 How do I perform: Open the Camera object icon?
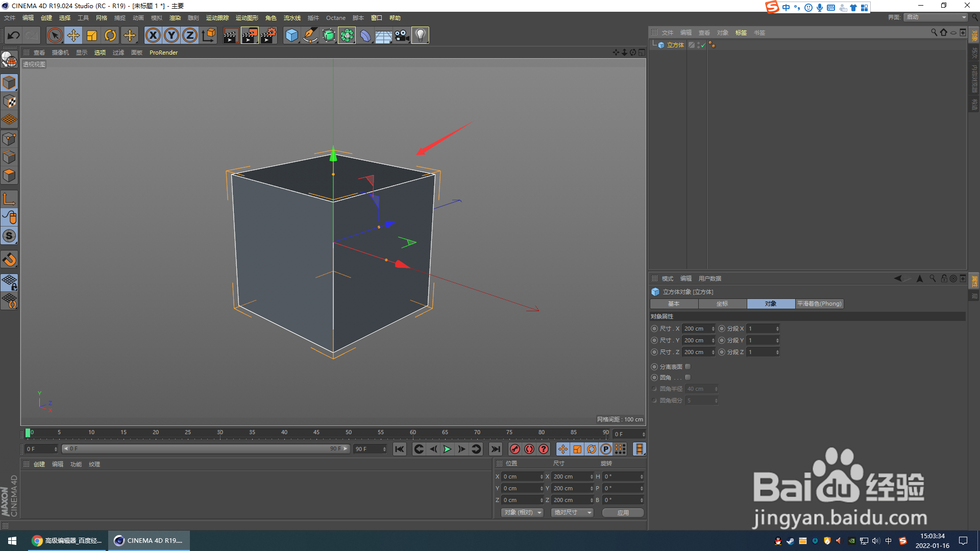(402, 35)
